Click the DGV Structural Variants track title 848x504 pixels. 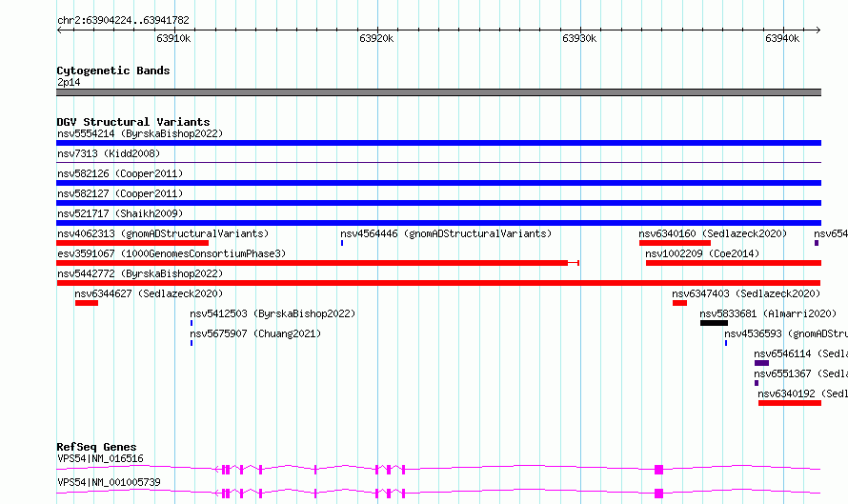click(x=133, y=122)
